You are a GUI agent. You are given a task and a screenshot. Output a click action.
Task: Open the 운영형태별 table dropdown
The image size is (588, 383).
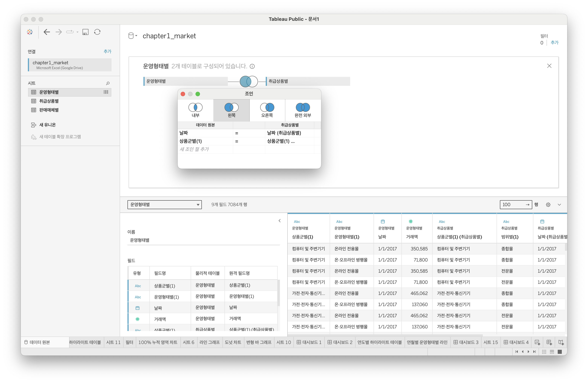164,205
